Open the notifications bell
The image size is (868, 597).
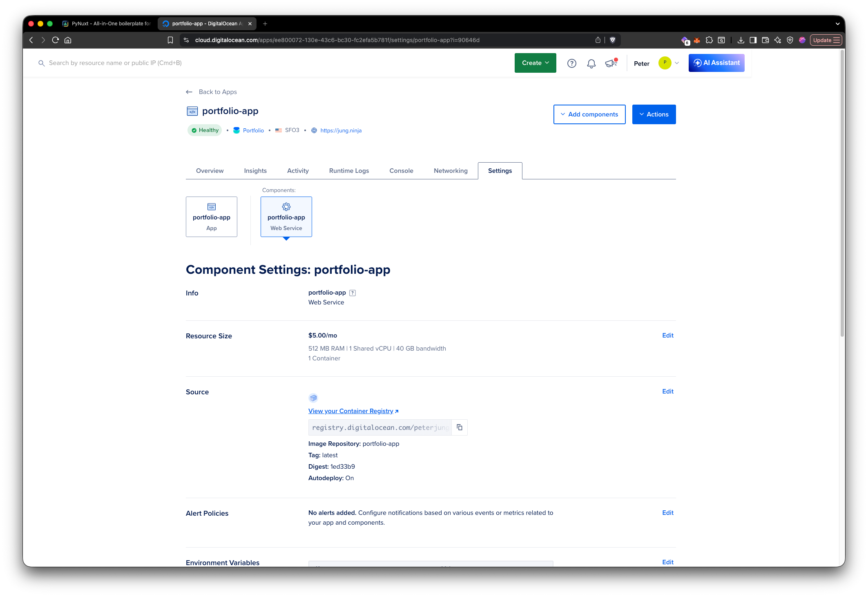591,63
